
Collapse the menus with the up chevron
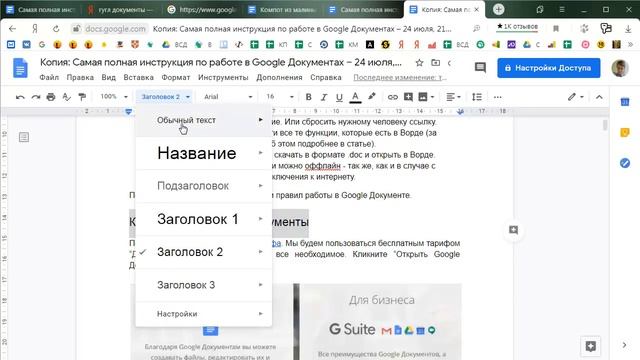point(599,97)
